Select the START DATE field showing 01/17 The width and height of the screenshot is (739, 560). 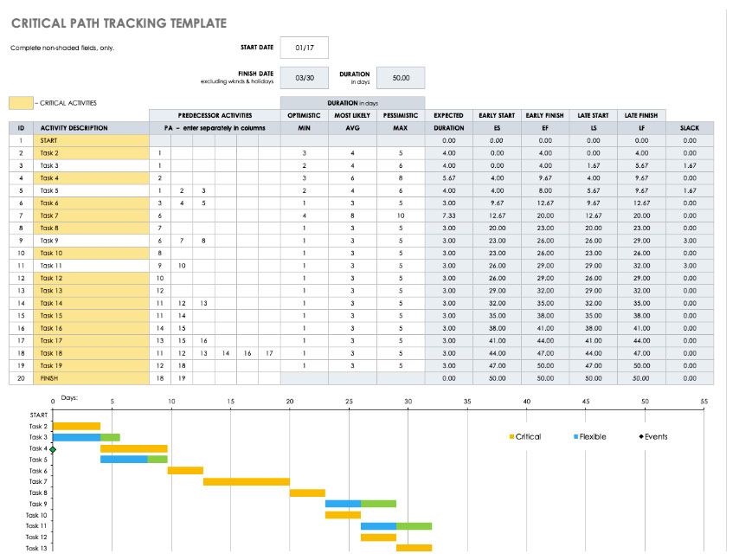(304, 48)
